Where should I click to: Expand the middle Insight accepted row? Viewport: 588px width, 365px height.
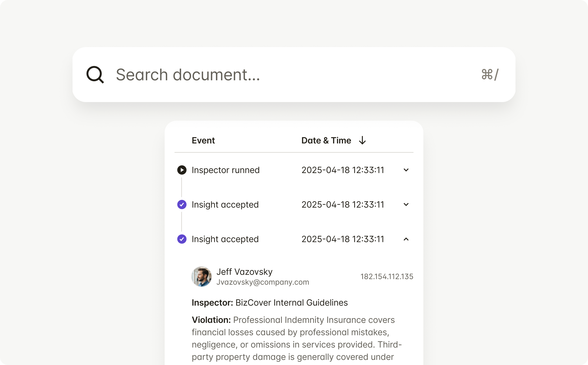pyautogui.click(x=406, y=204)
